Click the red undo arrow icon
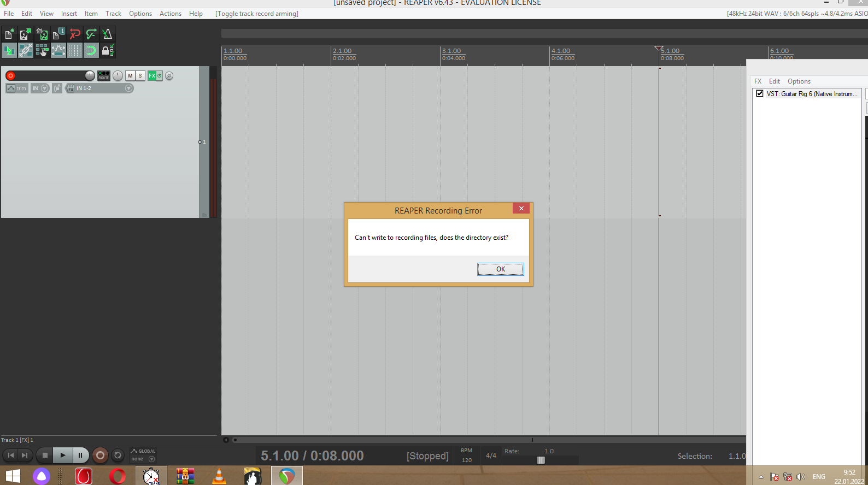This screenshot has height=485, width=868. tap(75, 34)
